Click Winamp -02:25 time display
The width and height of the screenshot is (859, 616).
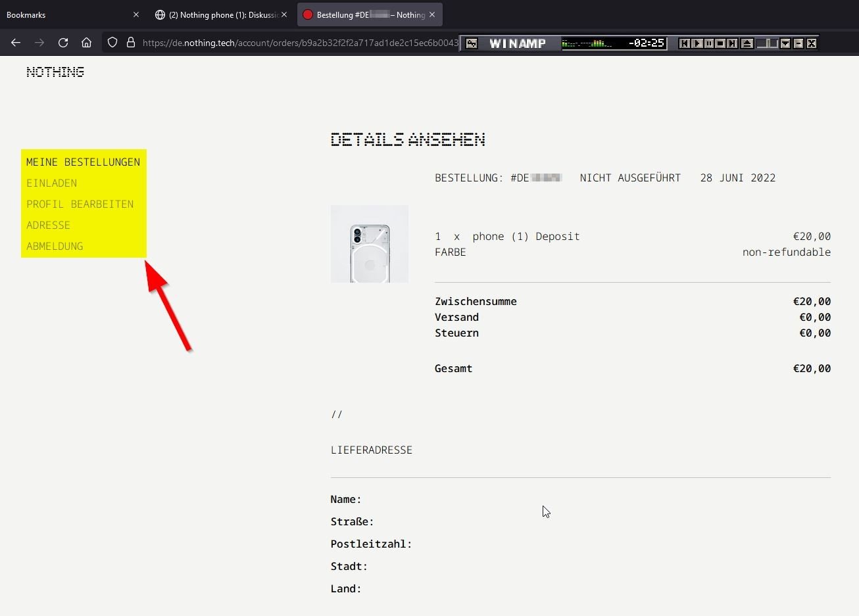(x=647, y=43)
